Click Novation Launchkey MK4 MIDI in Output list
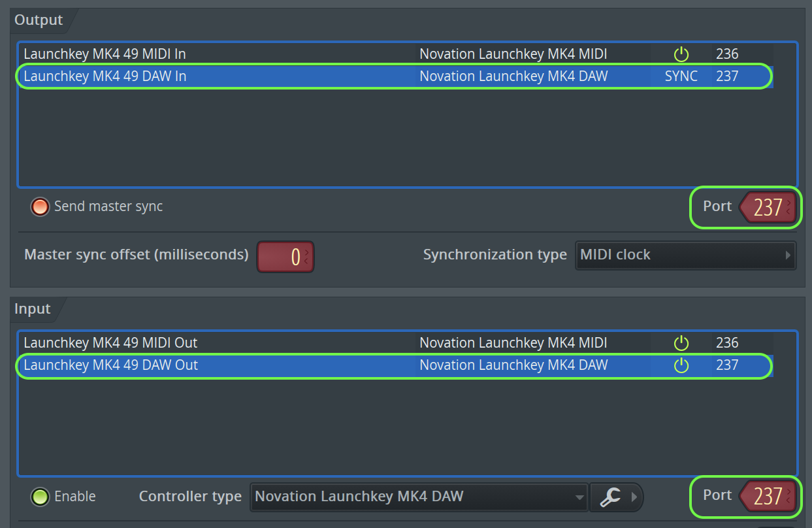The width and height of the screenshot is (812, 528). point(513,54)
